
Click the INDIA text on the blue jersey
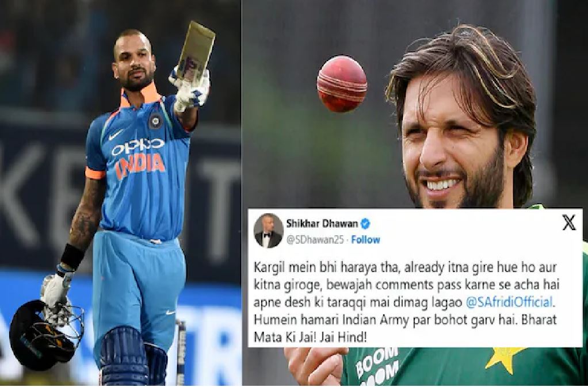[140, 166]
